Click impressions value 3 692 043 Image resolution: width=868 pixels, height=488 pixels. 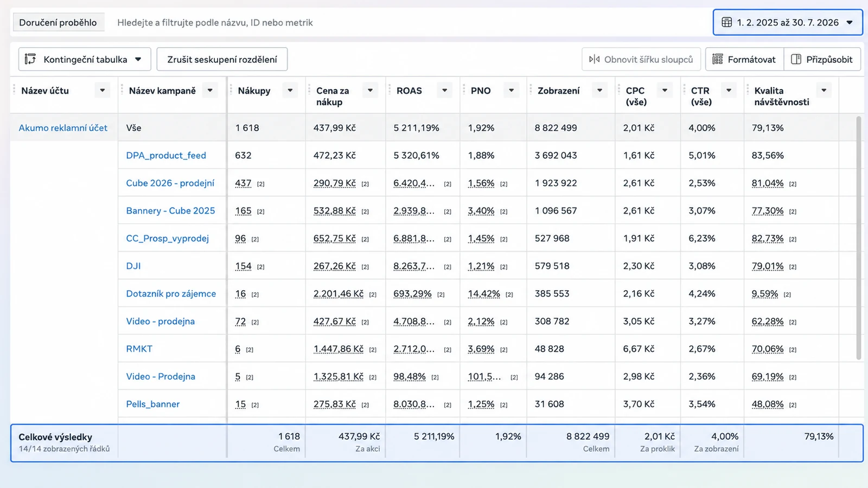[556, 156]
